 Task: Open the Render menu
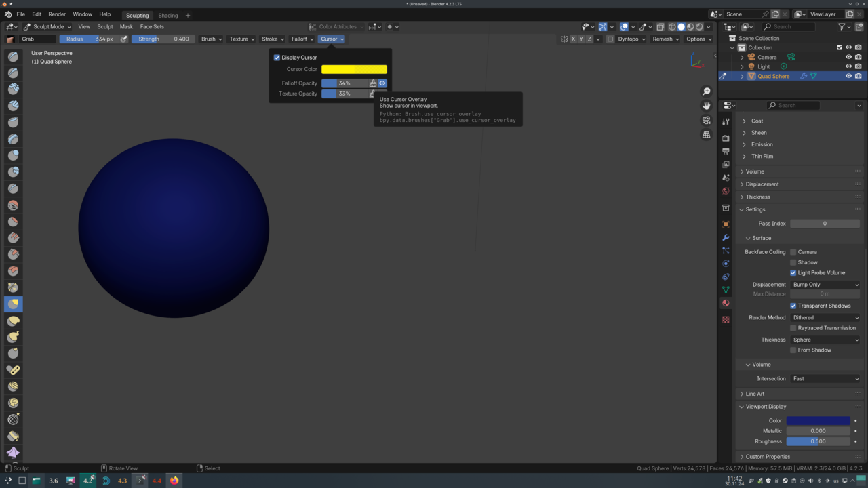[x=57, y=14]
